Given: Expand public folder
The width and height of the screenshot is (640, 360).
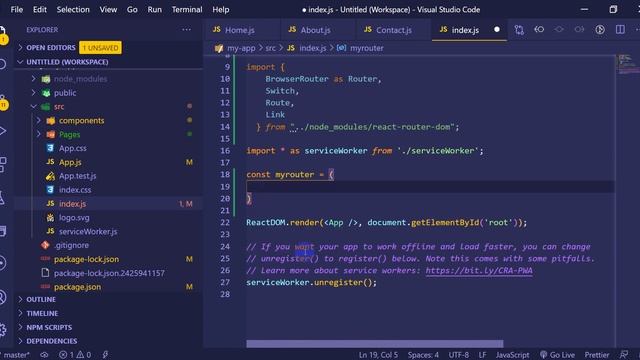Looking at the screenshot, I should click(x=65, y=93).
